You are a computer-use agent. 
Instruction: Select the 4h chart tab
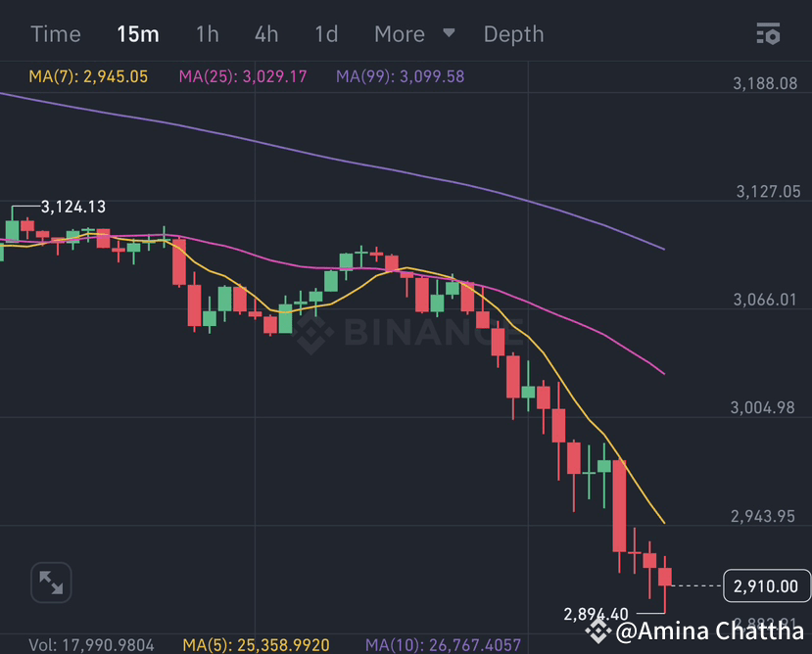coord(265,33)
